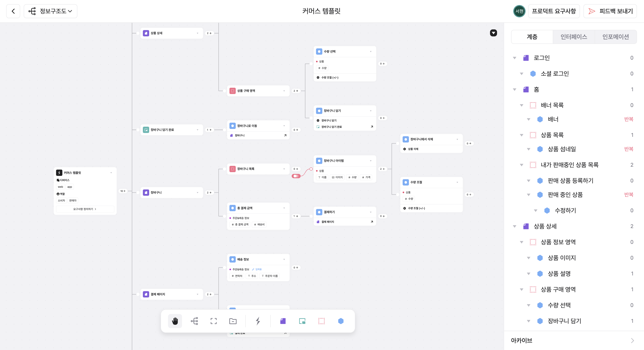Image resolution: width=644 pixels, height=350 pixels.
Task: Add a teal modal node from toolbar
Action: point(302,321)
